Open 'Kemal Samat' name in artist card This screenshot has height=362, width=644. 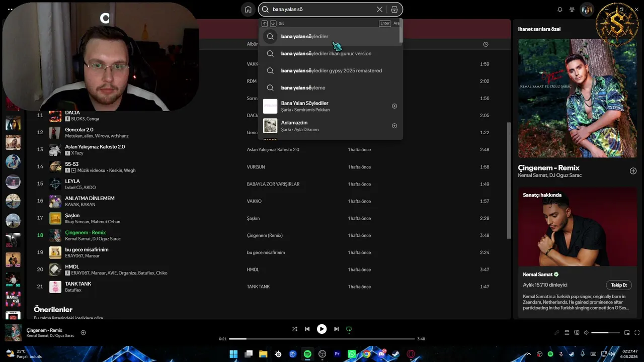538,275
